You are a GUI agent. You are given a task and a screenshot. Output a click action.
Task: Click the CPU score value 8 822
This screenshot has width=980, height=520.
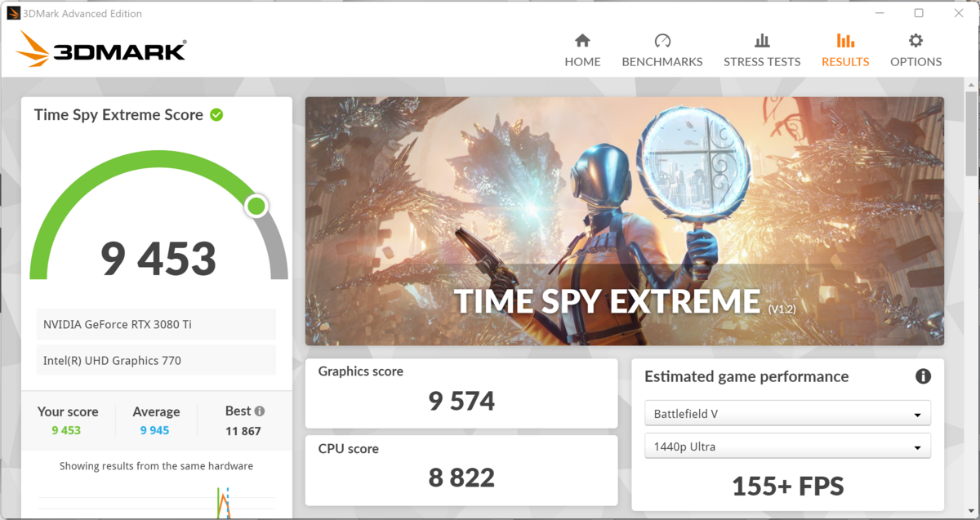[461, 478]
